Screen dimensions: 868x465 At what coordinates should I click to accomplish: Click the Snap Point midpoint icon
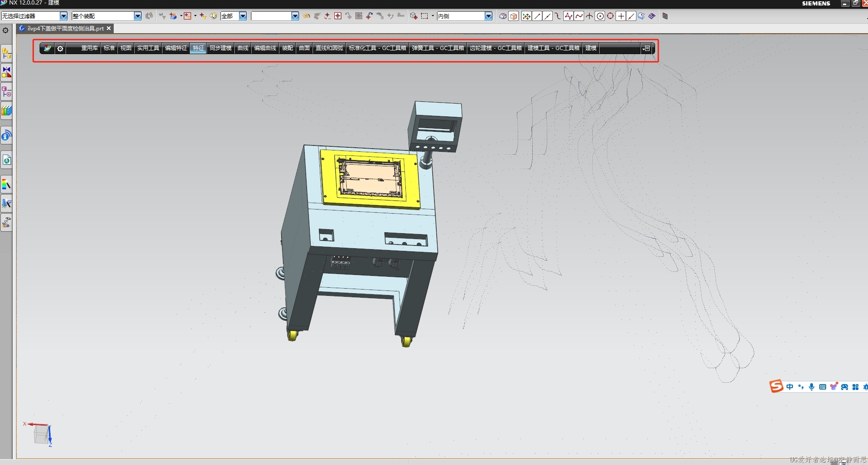(548, 16)
